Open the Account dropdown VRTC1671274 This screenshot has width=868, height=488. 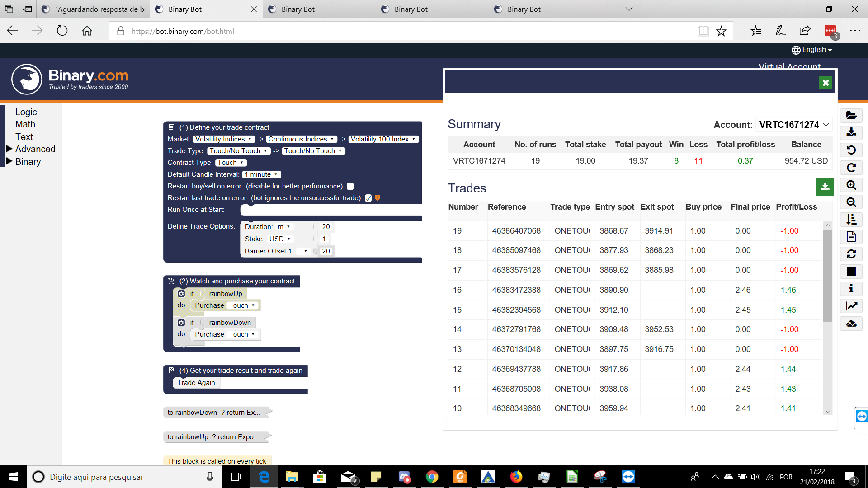[x=794, y=125]
